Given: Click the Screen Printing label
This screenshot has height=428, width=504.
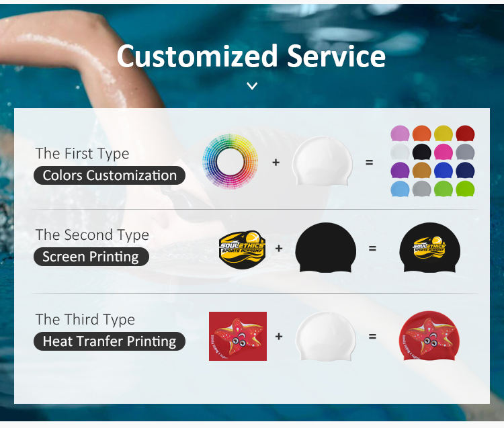Looking at the screenshot, I should [91, 257].
